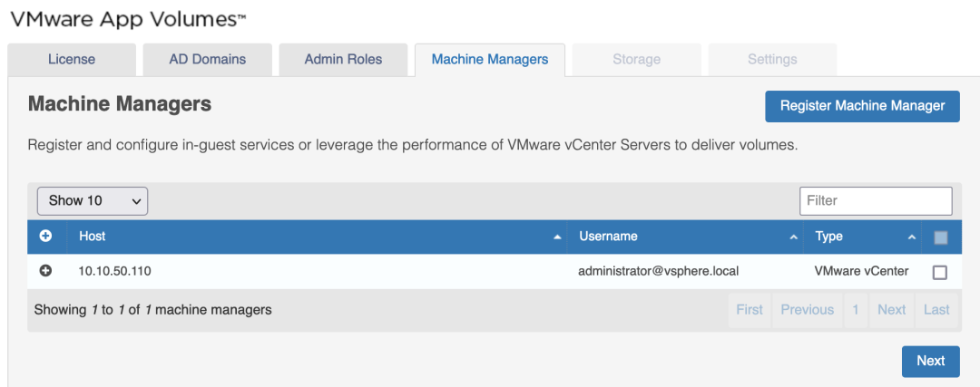Screen dimensions: 980x387
Task: Click the expand-all plus icon in header
Action: point(45,236)
